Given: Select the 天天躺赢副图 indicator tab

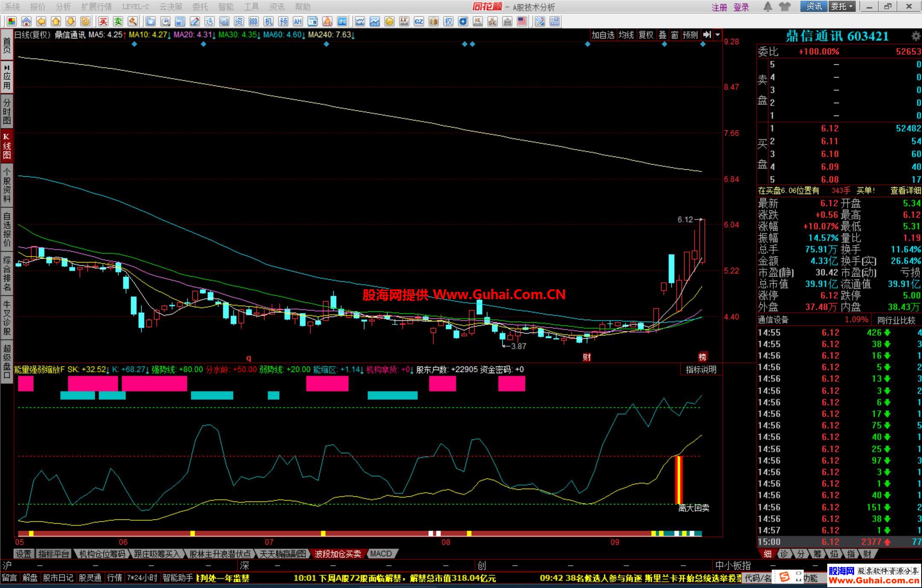Looking at the screenshot, I should click(283, 553).
